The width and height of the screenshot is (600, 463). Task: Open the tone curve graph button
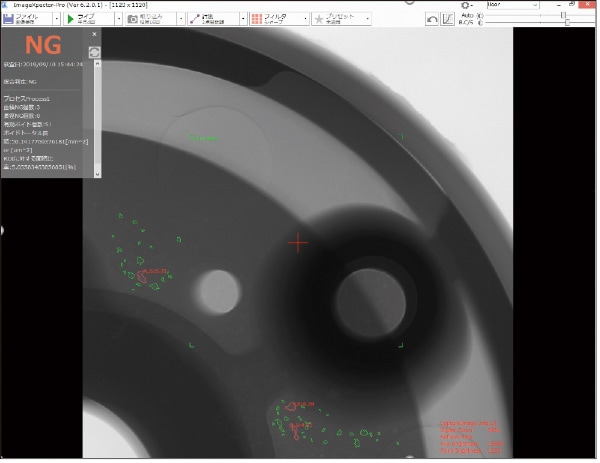[x=448, y=19]
